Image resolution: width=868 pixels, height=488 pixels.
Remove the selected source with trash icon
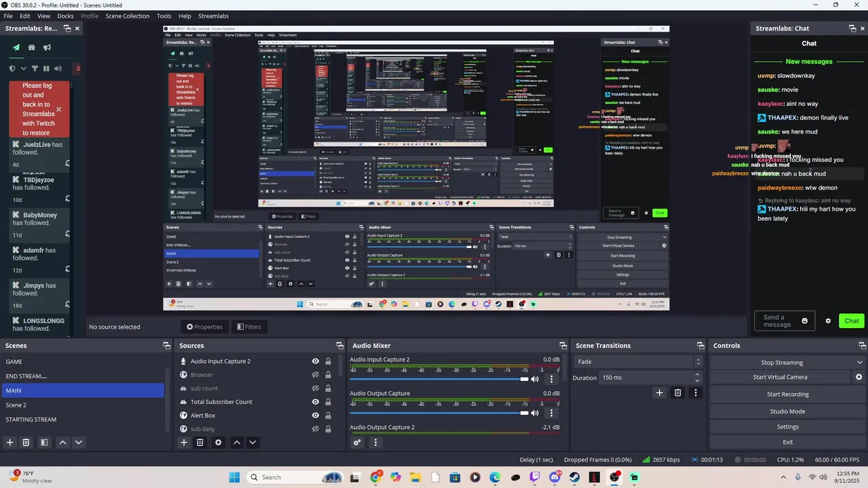tap(200, 443)
